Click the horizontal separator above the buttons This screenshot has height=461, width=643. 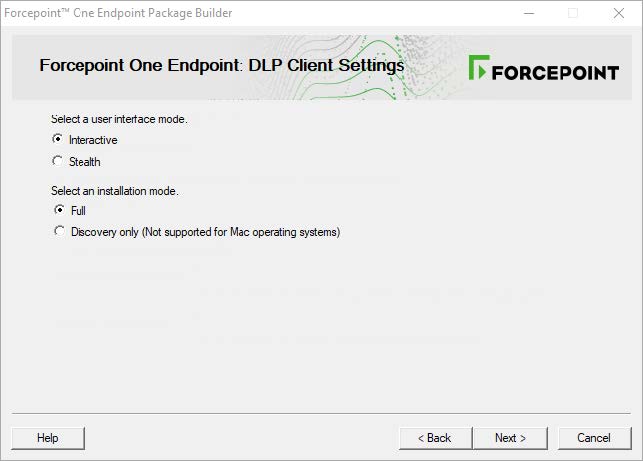coord(321,413)
